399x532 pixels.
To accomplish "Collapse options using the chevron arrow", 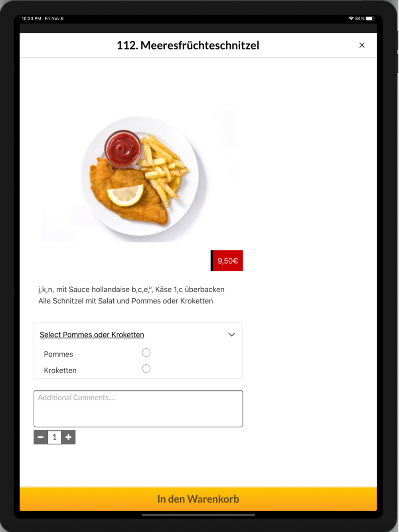I will 231,335.
